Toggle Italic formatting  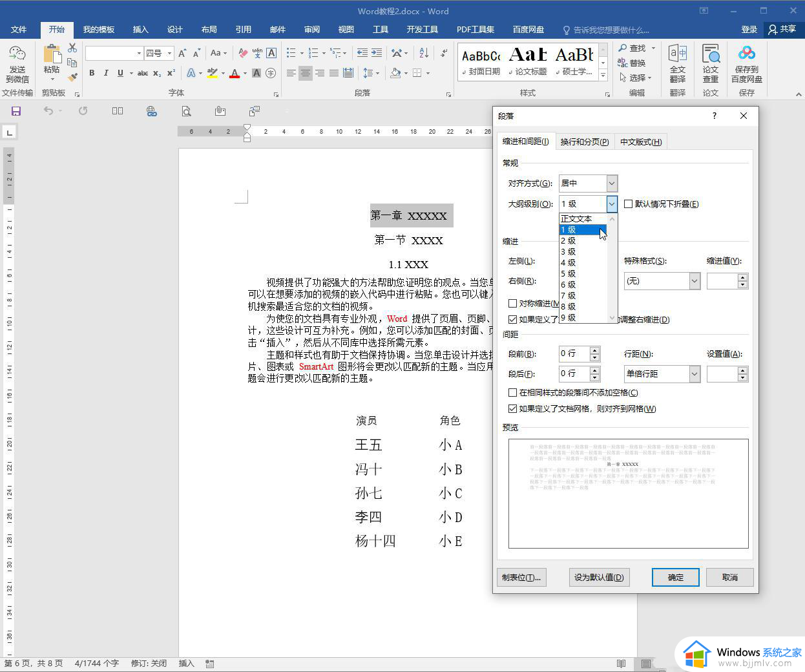pos(106,73)
